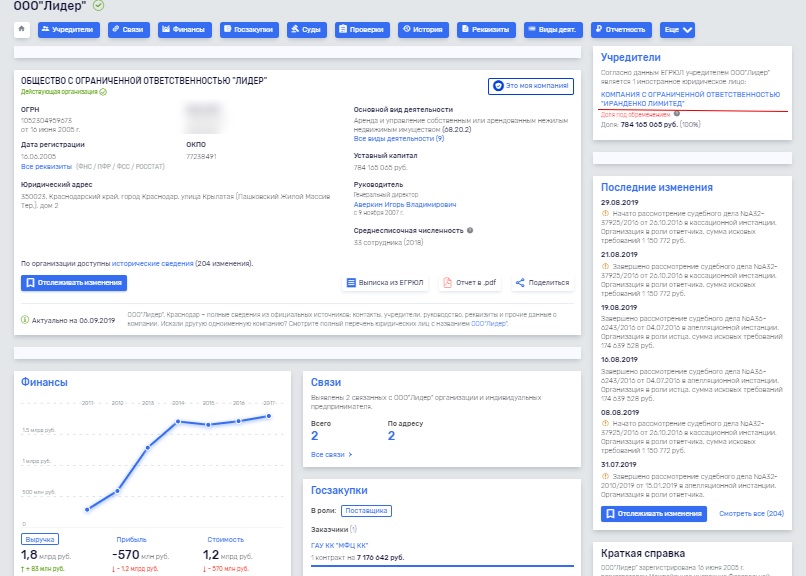Open the Госзакупки section heading

point(339,491)
